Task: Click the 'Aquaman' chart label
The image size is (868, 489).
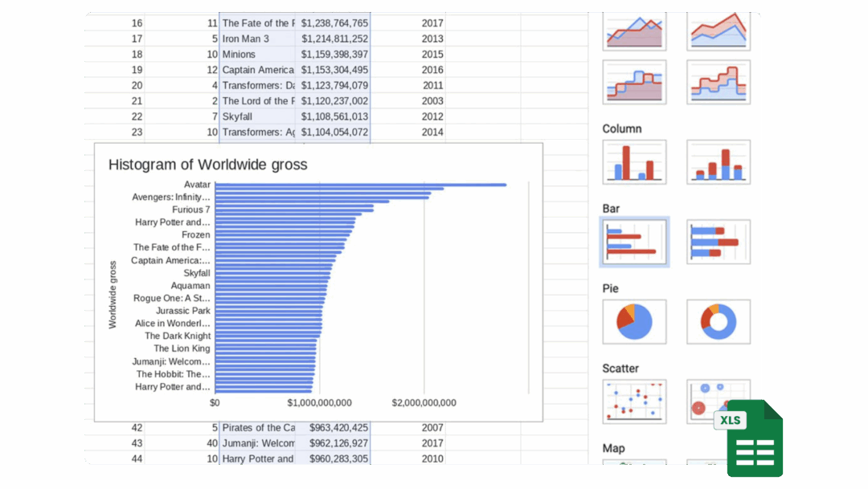Action: tap(190, 285)
